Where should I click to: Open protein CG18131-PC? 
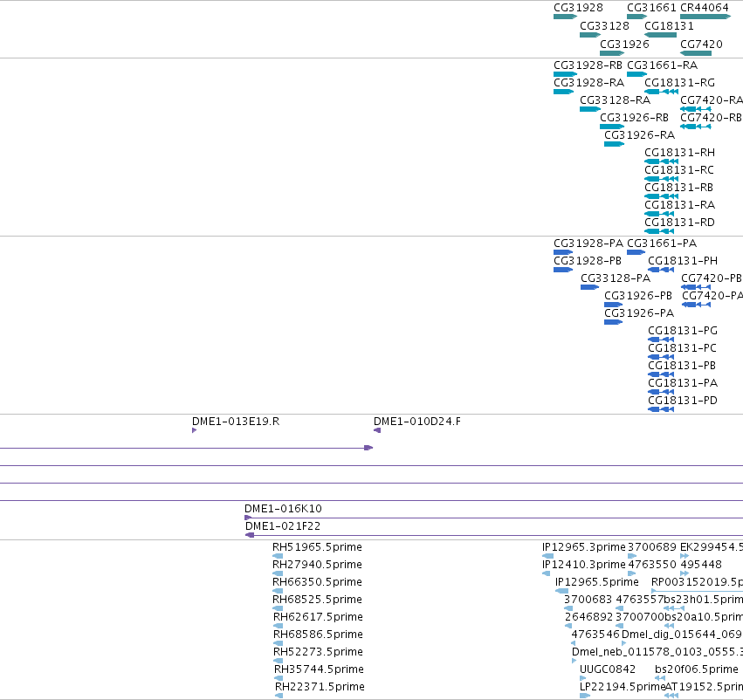[x=682, y=348]
